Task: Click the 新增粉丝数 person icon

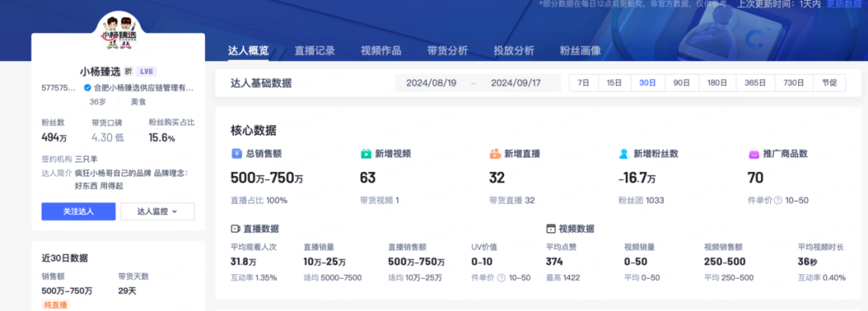Action: tap(624, 154)
